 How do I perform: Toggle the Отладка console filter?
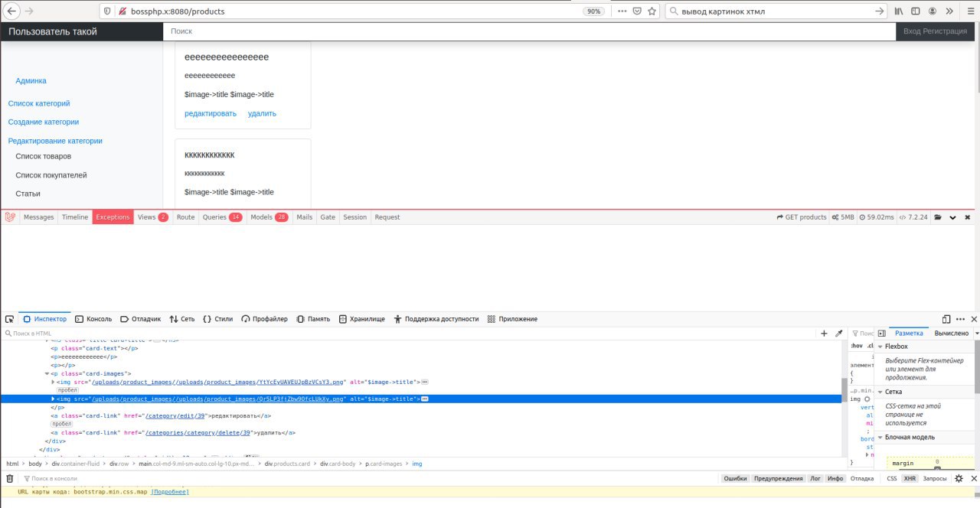tap(861, 478)
